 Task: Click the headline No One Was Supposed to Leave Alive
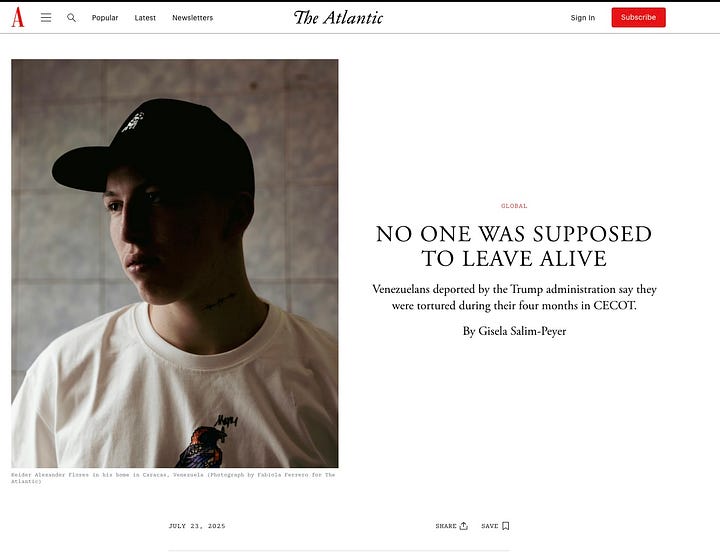coord(514,246)
